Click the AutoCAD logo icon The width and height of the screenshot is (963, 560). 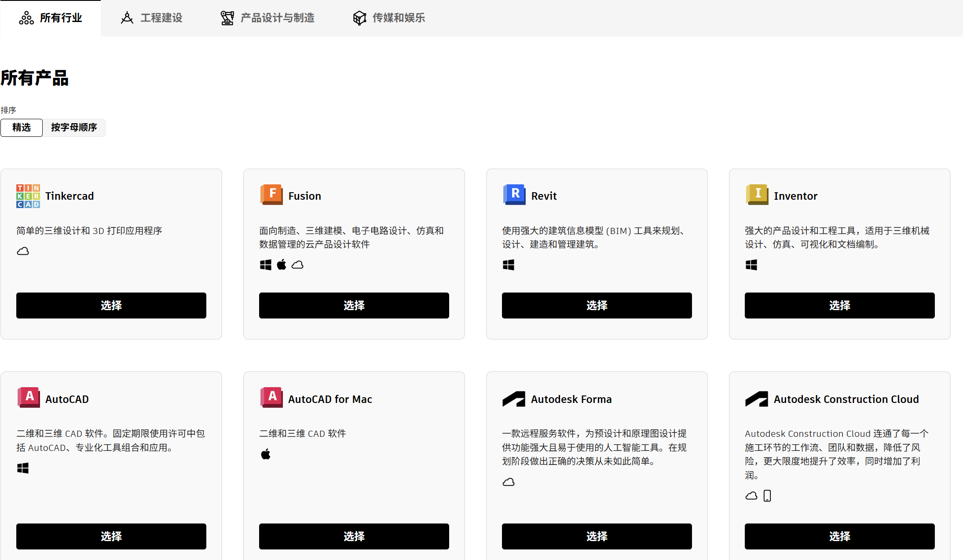tap(29, 397)
